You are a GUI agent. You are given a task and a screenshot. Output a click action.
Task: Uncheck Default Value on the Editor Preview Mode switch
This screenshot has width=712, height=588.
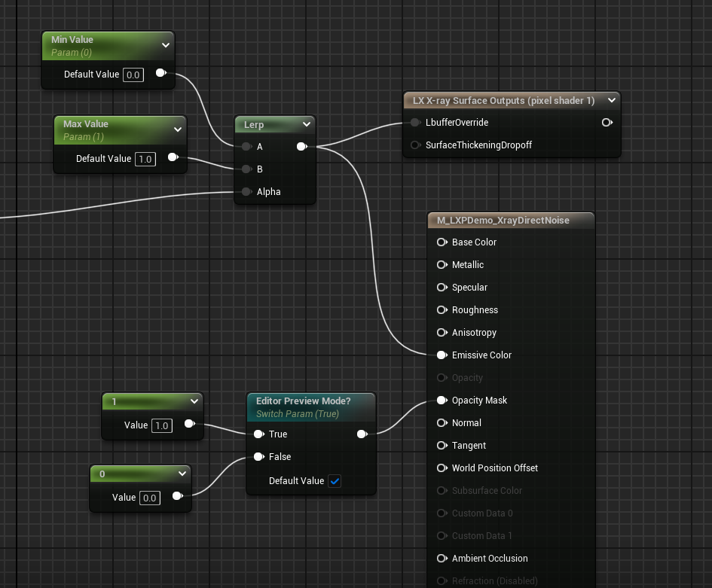335,481
